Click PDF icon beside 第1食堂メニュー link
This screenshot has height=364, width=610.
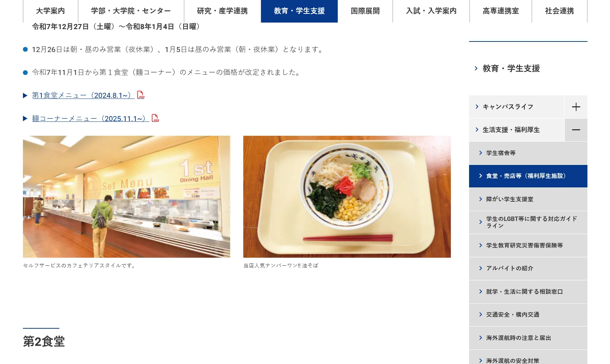coord(141,95)
